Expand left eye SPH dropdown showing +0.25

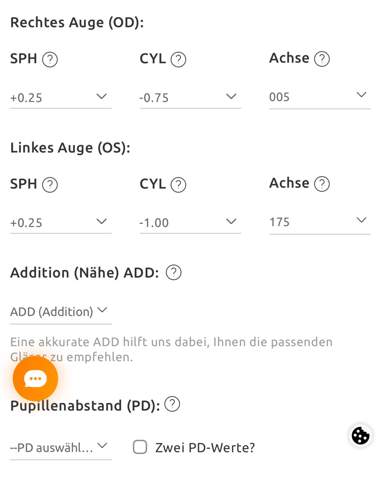pos(60,222)
